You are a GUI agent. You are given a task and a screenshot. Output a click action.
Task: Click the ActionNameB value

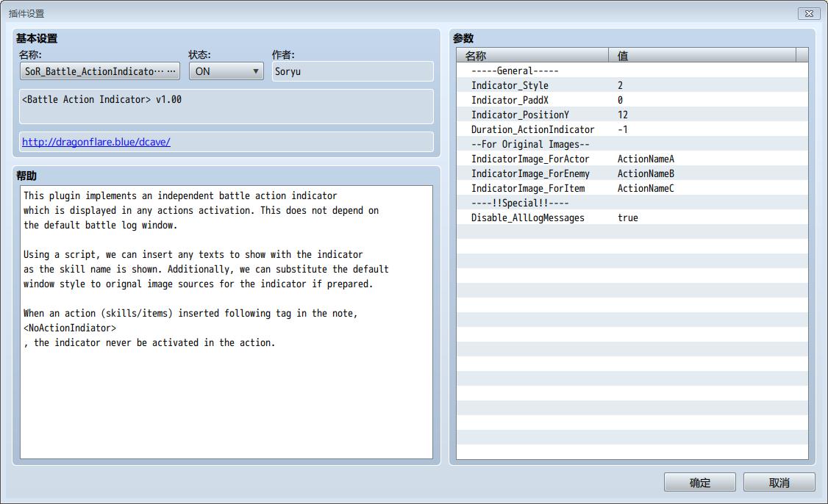click(x=646, y=173)
